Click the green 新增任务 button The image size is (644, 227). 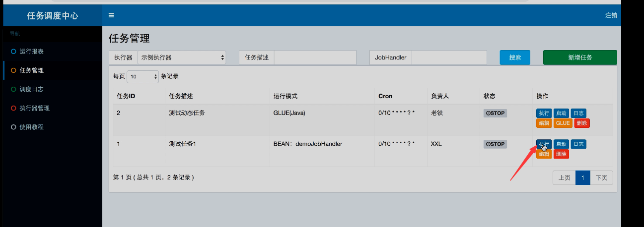coord(580,57)
